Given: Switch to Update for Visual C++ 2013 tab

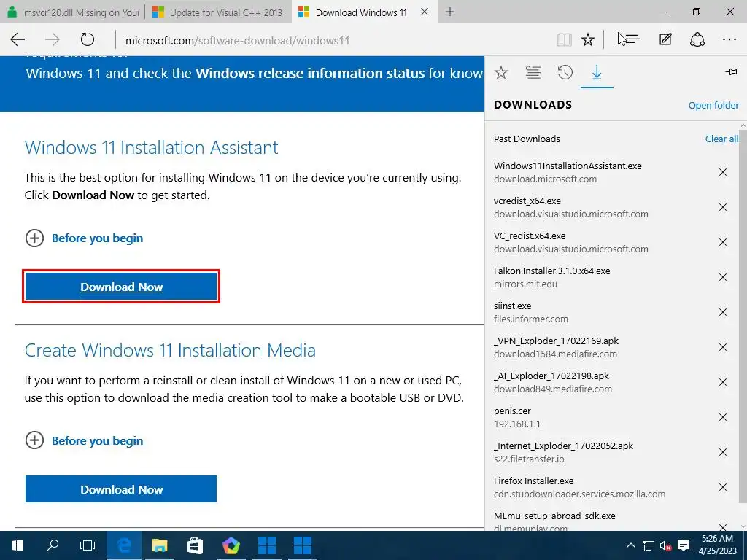Looking at the screenshot, I should 217,12.
